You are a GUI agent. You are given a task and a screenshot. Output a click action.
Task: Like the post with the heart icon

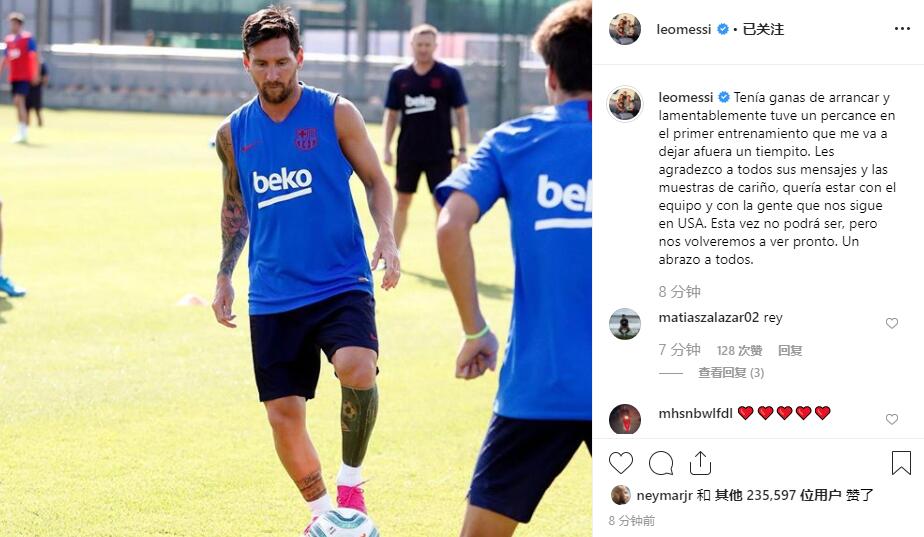pos(621,463)
